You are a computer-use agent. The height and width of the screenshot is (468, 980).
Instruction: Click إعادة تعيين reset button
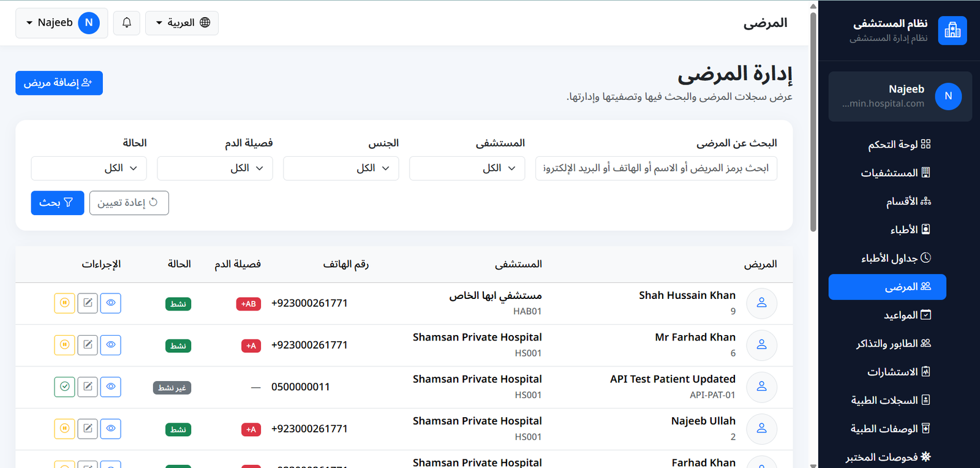pos(129,203)
